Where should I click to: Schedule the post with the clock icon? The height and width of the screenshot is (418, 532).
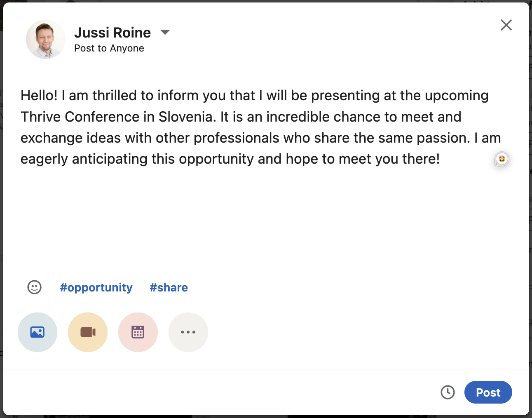tap(448, 392)
